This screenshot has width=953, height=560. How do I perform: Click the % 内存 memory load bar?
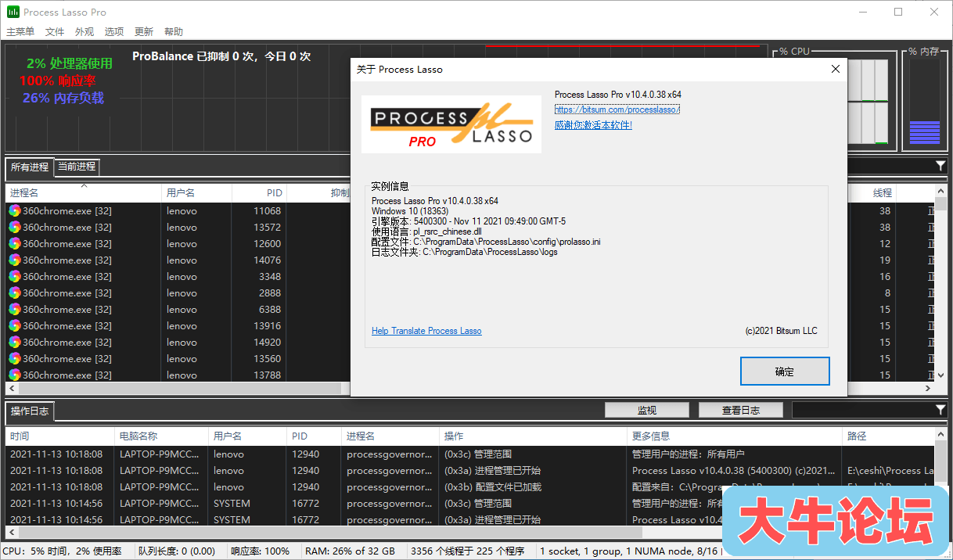(x=925, y=101)
